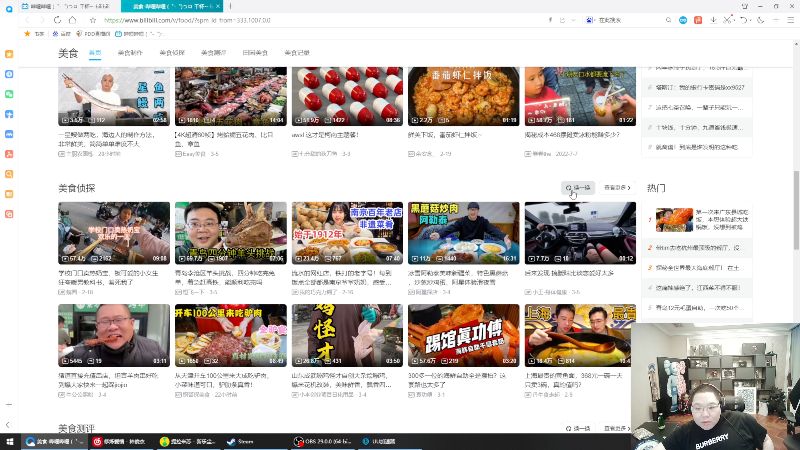This screenshot has height=450, width=800.
Task: Expand the address bar dropdown chevron
Action: pos(573,20)
